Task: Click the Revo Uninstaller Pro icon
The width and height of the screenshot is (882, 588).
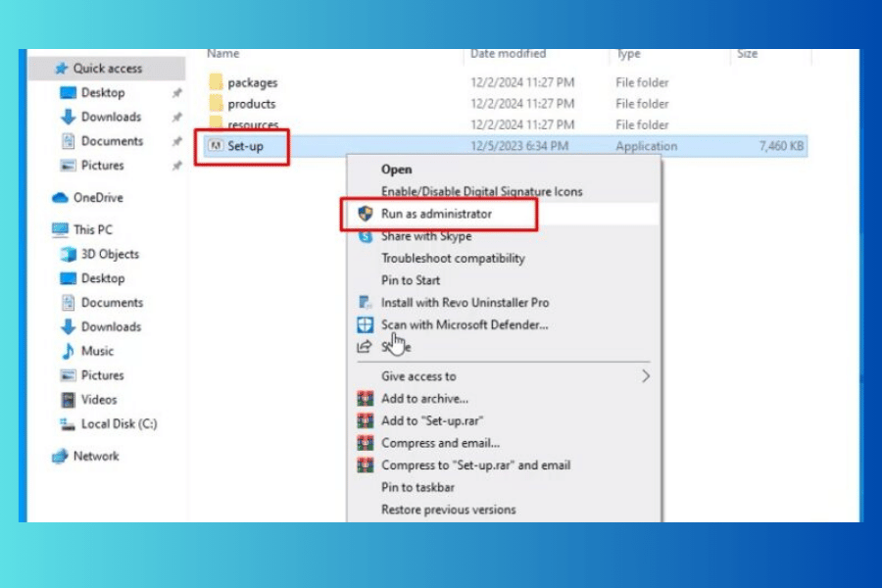Action: pos(366,303)
